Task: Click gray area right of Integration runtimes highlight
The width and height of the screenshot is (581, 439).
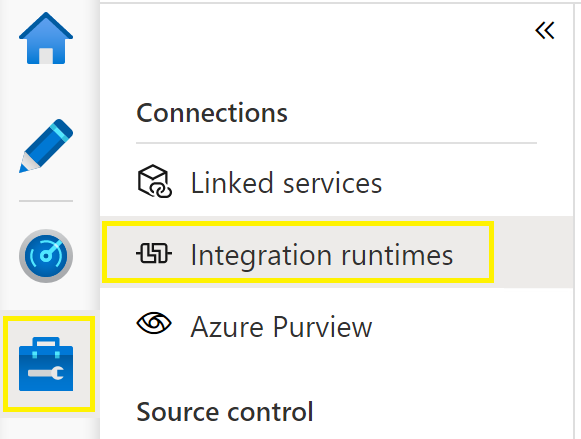Action: click(534, 252)
